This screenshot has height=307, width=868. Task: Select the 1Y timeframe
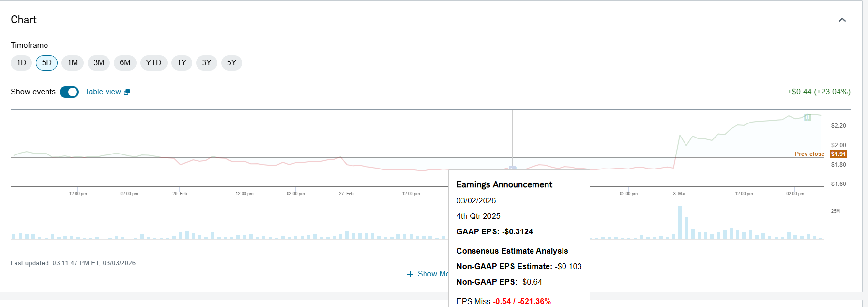182,63
